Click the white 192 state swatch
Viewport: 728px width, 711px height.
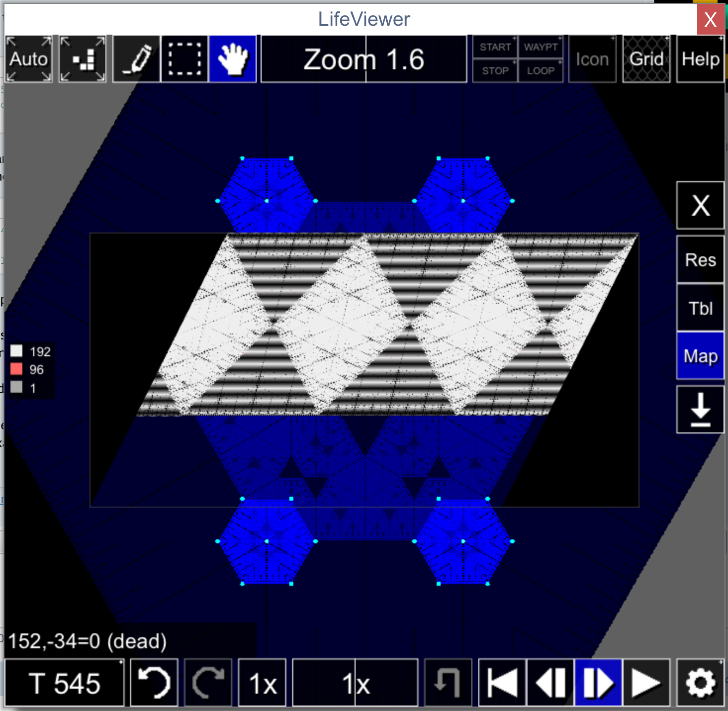(x=16, y=351)
